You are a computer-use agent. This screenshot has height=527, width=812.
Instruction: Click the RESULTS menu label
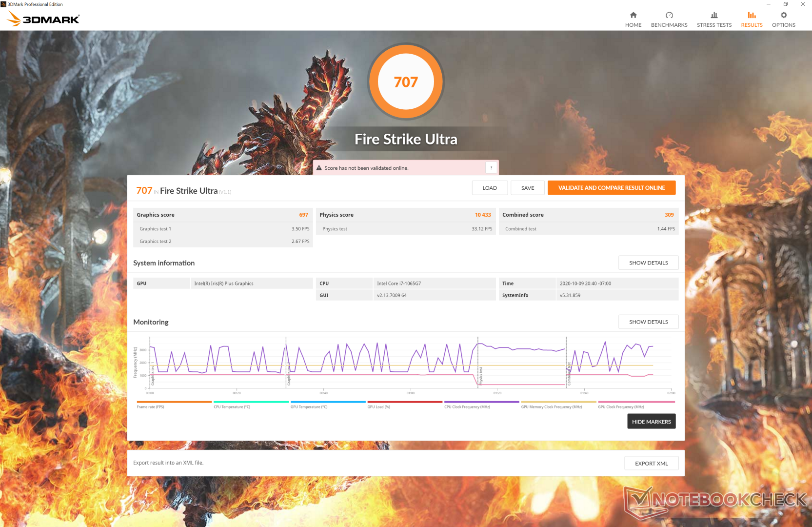(x=752, y=25)
